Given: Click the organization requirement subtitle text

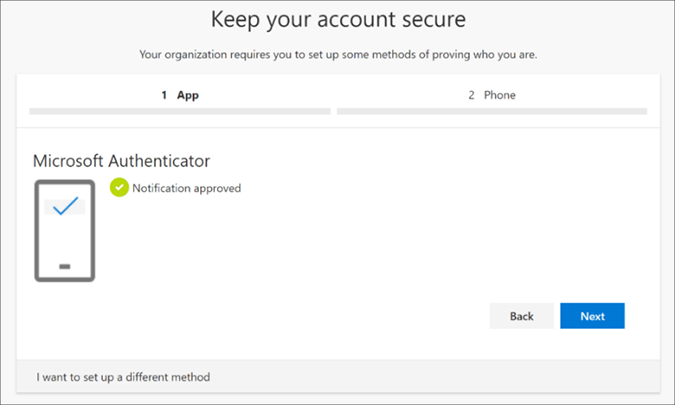Looking at the screenshot, I should [x=338, y=55].
